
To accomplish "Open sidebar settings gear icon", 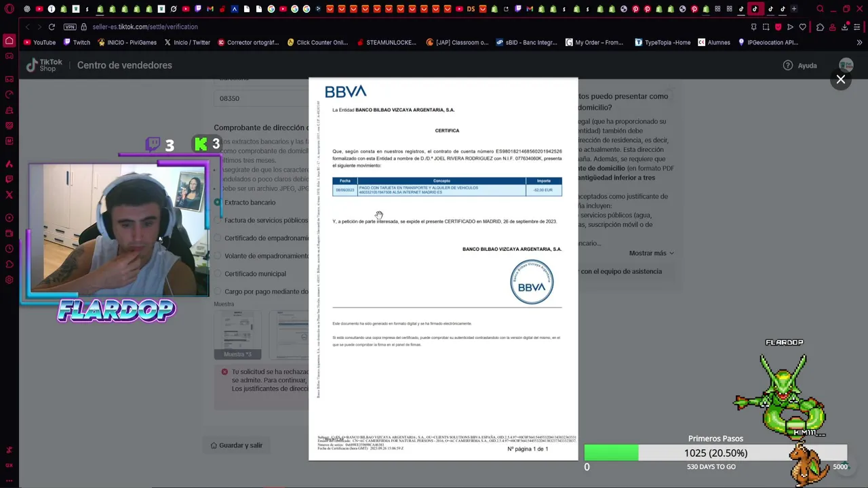I will pos(9,280).
